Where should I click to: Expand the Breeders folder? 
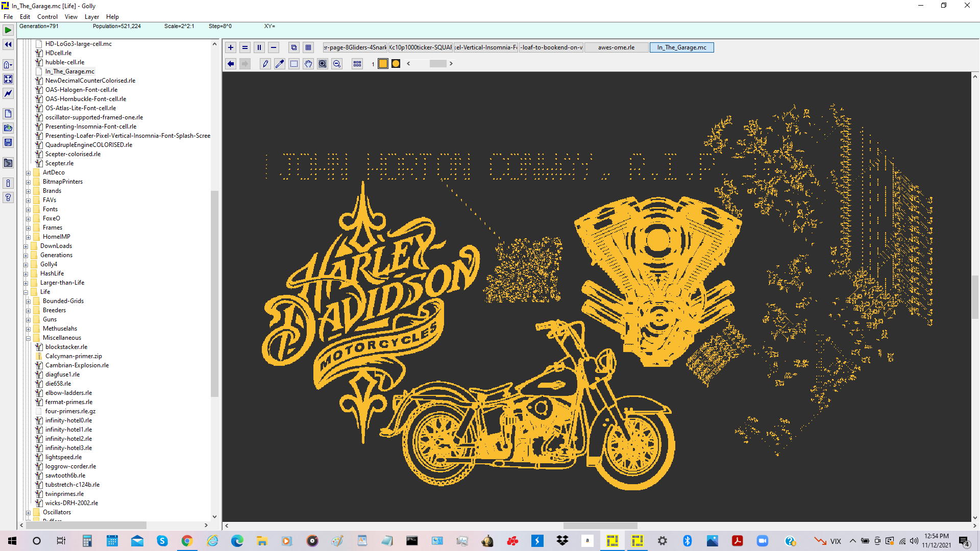click(x=28, y=310)
